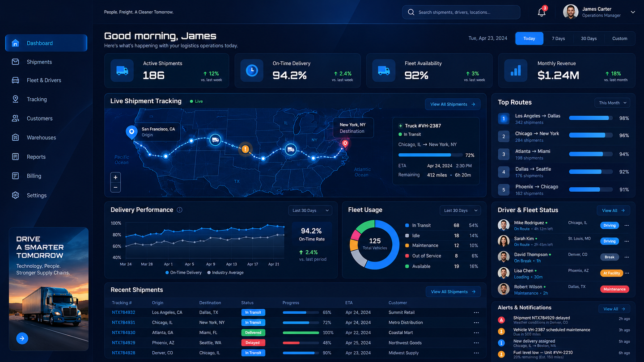Expand the user account menu chevron
Screen dimensions: 644x362
click(633, 12)
